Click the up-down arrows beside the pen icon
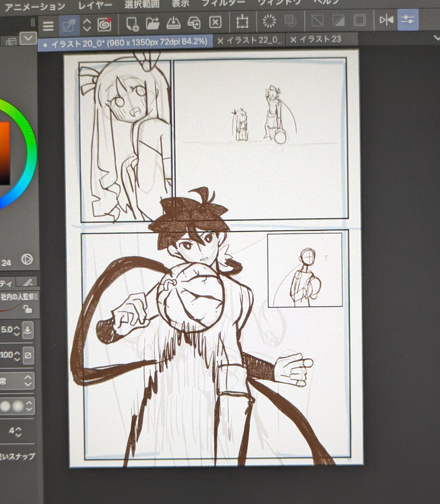The image size is (440, 504). (87, 25)
